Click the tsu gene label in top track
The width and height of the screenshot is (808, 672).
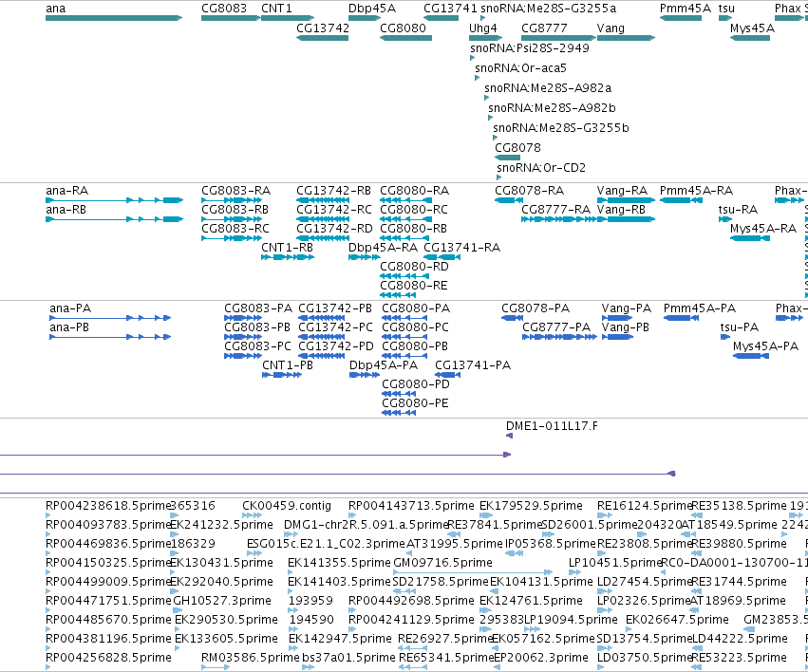tap(726, 9)
